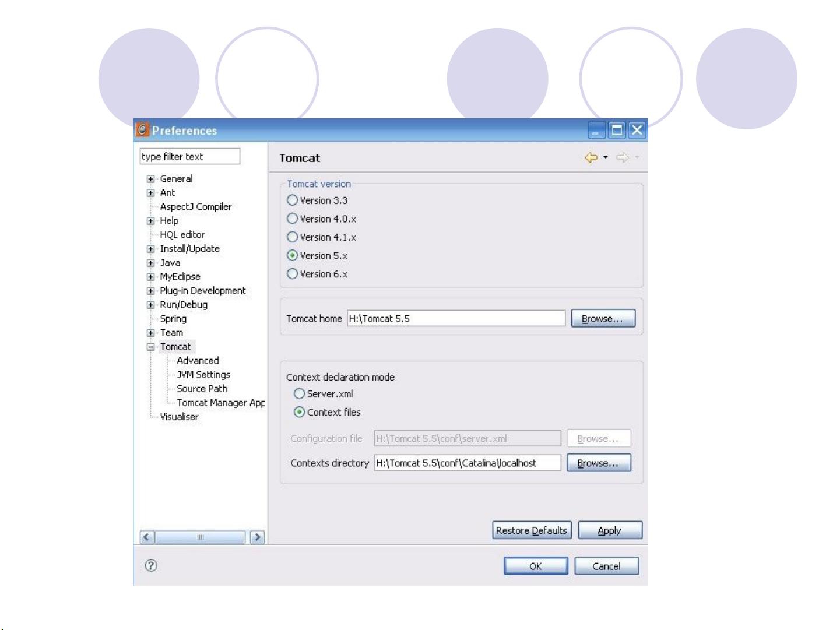Open the help question mark icon
This screenshot has height=630, width=840.
tap(151, 565)
